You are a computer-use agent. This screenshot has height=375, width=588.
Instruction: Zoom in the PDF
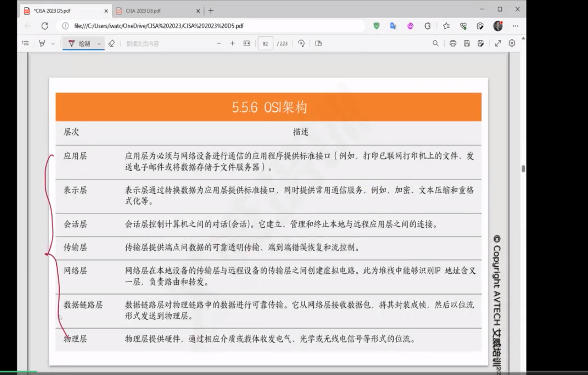[232, 43]
